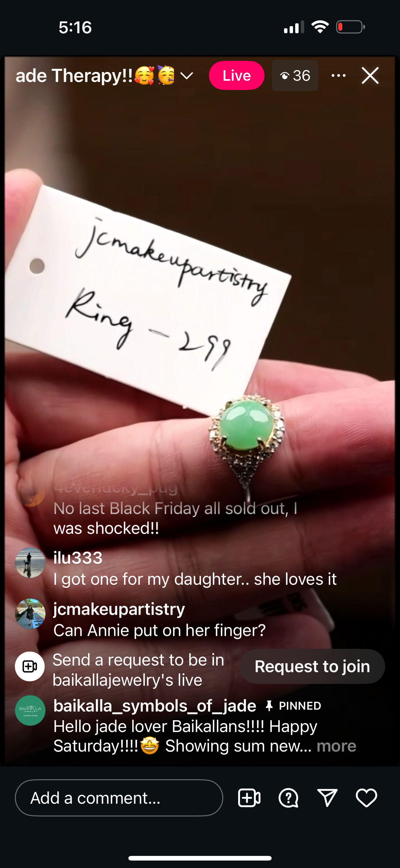Expand pinned comment with more
This screenshot has width=400, height=868.
(x=336, y=746)
